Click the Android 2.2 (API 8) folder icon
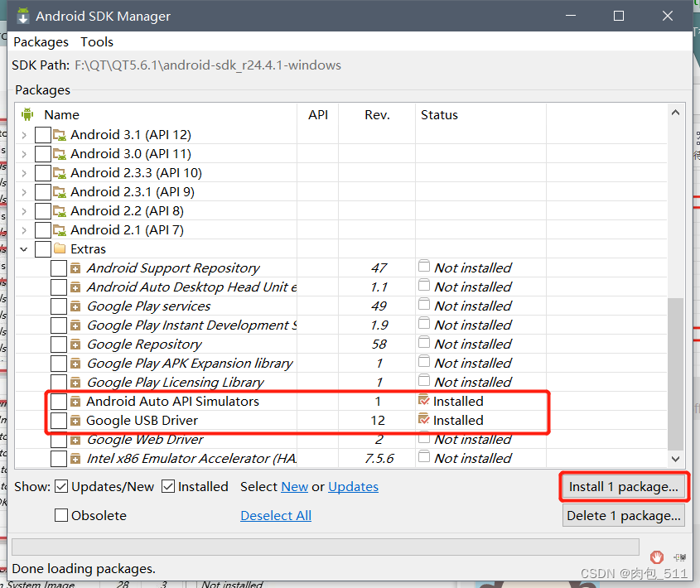This screenshot has height=588, width=700. [x=60, y=211]
